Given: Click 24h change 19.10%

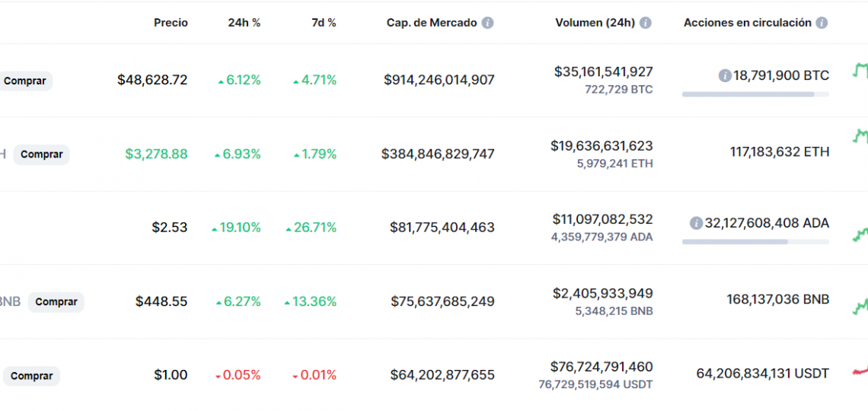Looking at the screenshot, I should tap(236, 228).
